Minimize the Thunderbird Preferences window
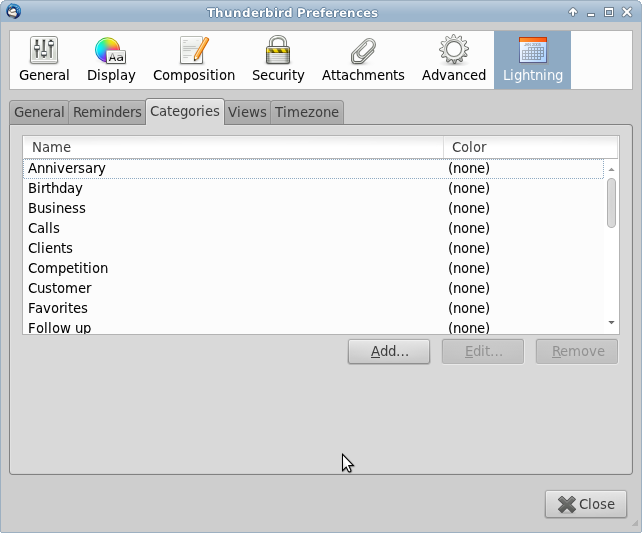Image resolution: width=642 pixels, height=533 pixels. [x=591, y=14]
